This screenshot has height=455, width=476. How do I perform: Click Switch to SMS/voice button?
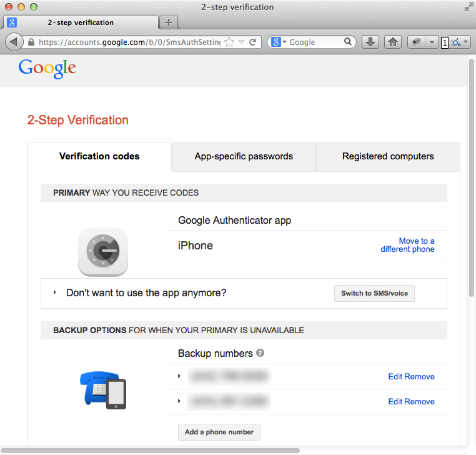point(374,293)
